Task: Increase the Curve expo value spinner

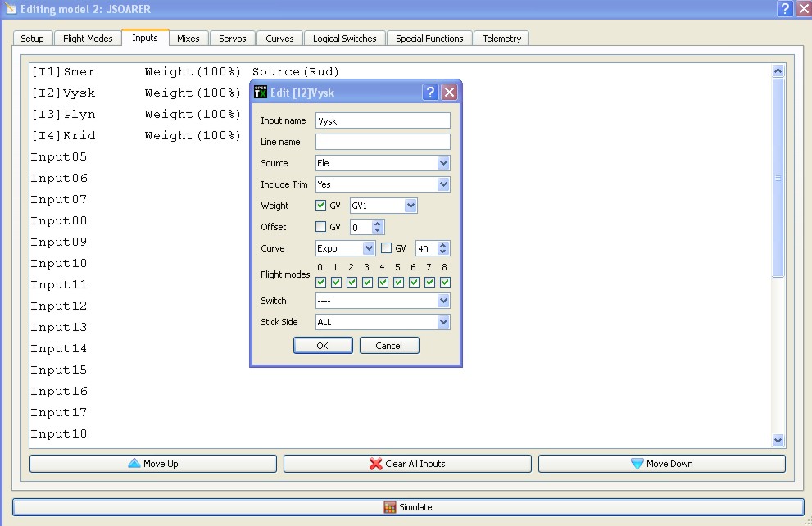Action: click(444, 245)
